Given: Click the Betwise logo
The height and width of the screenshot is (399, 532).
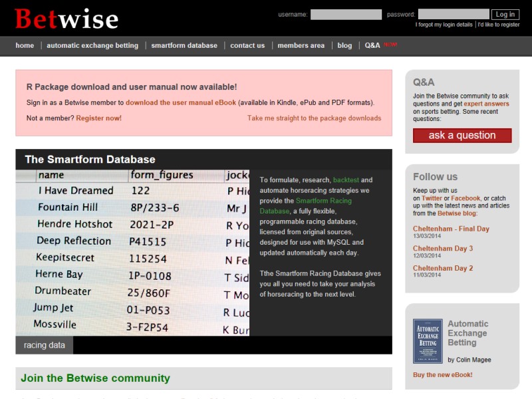Looking at the screenshot, I should (66, 19).
